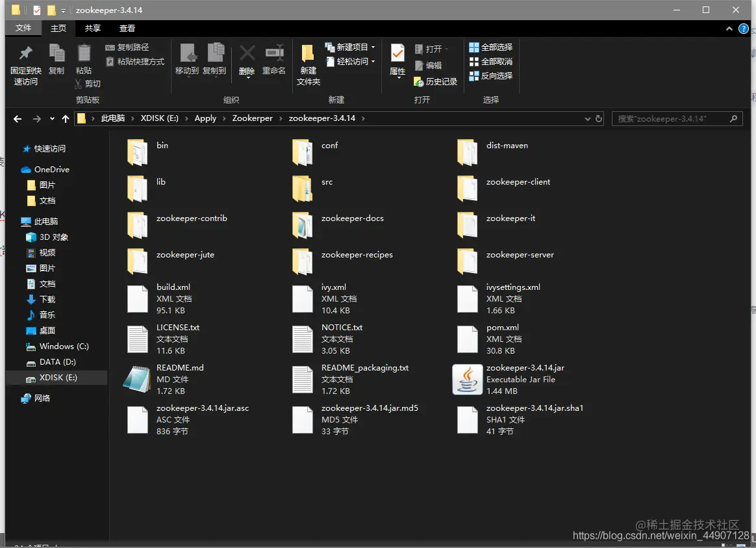
Task: Open the Customize Quick Access Toolbar dropdown
Action: (63, 10)
